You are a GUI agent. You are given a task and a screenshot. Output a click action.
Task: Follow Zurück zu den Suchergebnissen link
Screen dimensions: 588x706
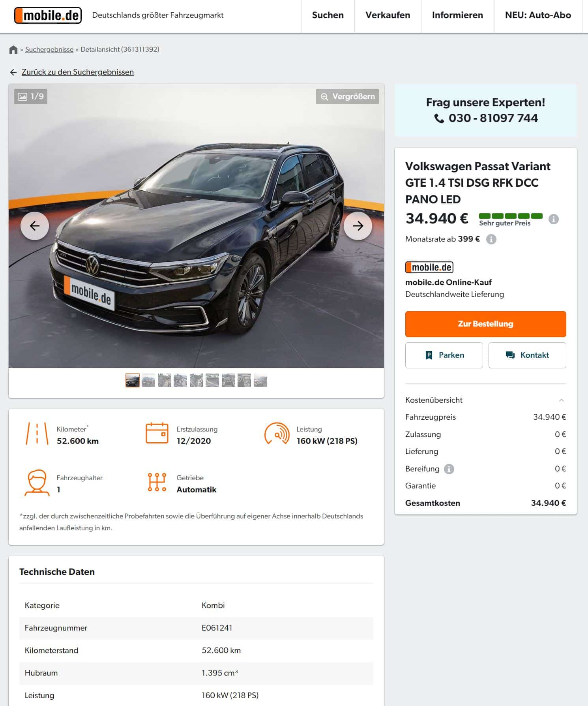[x=77, y=72]
